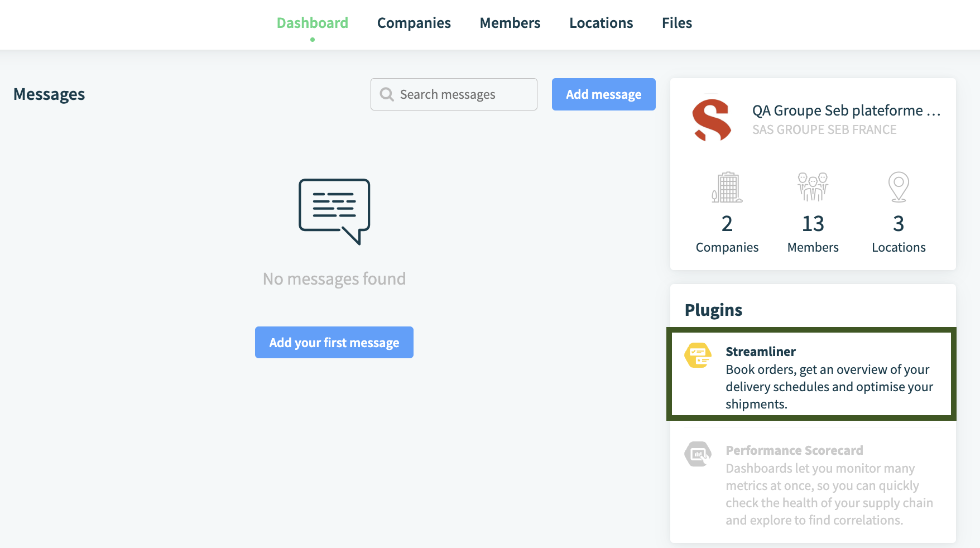Screen dimensions: 980x548
Task: Click the magnifier icon in search box
Action: point(387,94)
